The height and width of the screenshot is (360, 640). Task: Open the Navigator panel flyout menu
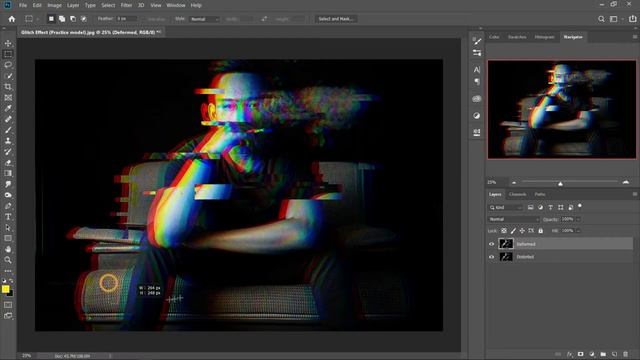[635, 37]
